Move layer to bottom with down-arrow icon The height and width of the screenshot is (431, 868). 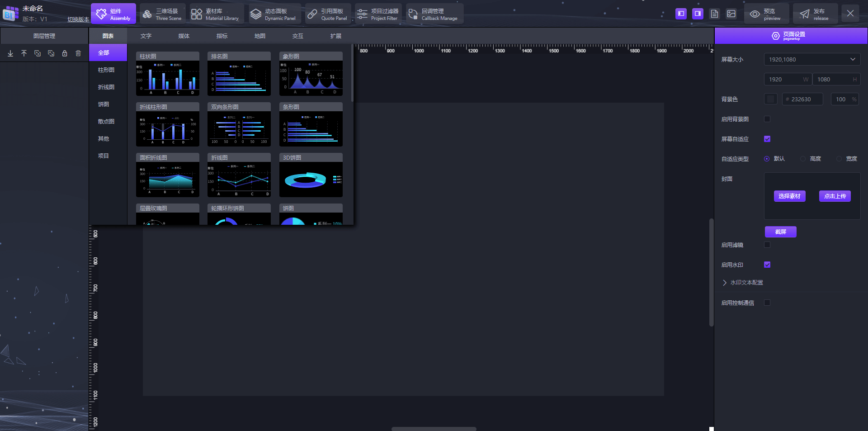10,53
